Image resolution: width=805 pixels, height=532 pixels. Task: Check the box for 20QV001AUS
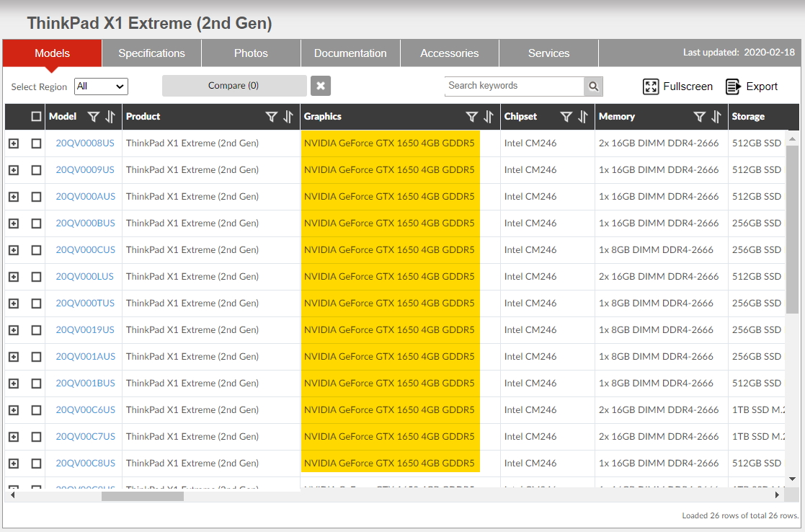point(36,357)
